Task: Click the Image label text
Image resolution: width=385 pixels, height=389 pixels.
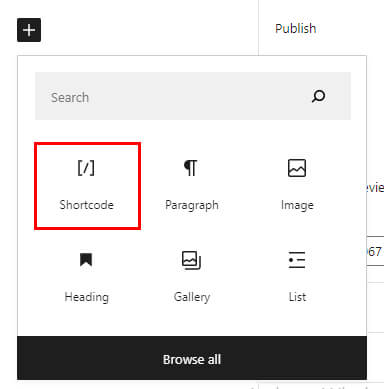Action: pos(297,205)
